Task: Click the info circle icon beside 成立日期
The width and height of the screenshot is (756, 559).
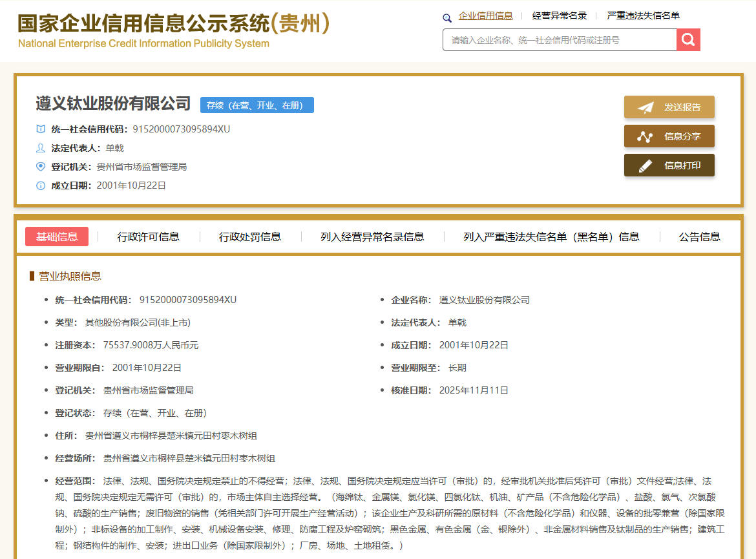Action: [x=41, y=185]
